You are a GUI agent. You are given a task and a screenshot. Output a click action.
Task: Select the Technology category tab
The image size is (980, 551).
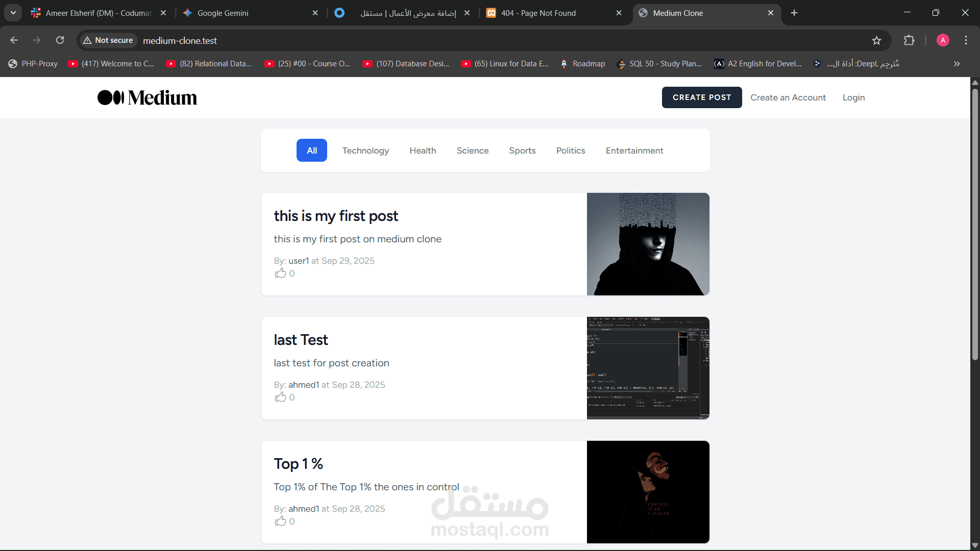pyautogui.click(x=365, y=151)
